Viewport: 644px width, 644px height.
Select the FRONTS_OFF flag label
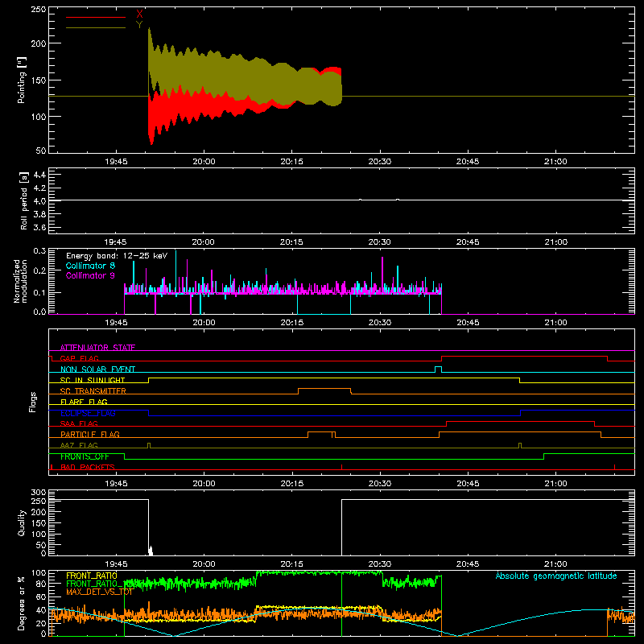tap(85, 456)
